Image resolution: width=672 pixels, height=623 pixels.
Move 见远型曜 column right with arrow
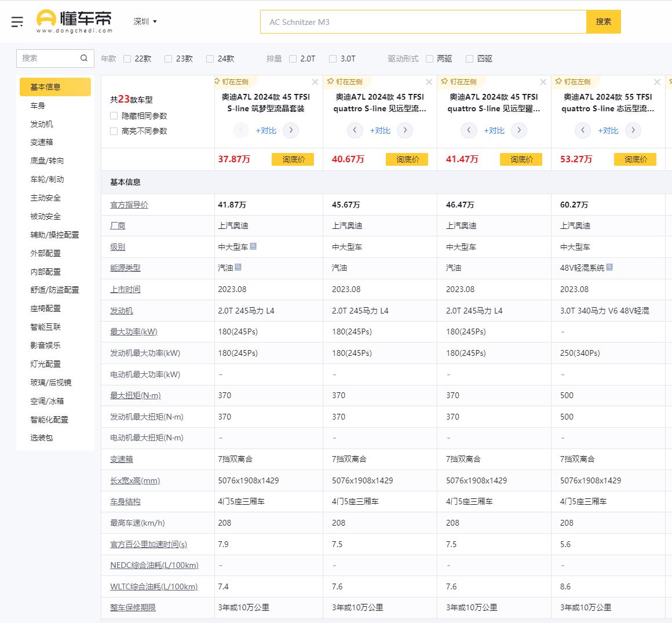point(519,130)
